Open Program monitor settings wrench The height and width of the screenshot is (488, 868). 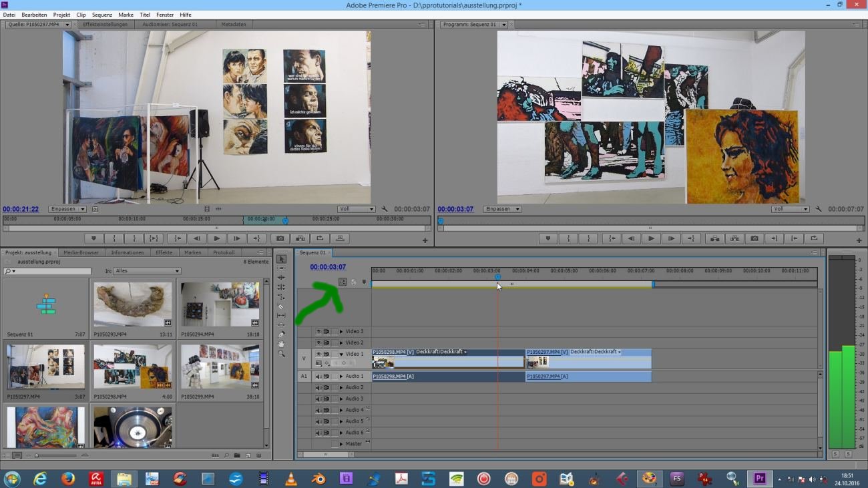pyautogui.click(x=819, y=209)
